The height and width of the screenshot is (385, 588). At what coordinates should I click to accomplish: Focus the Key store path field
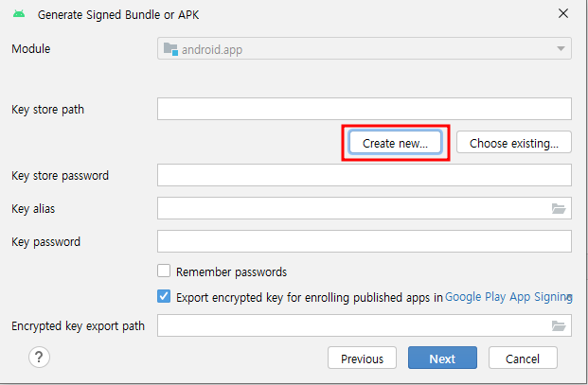coord(364,109)
